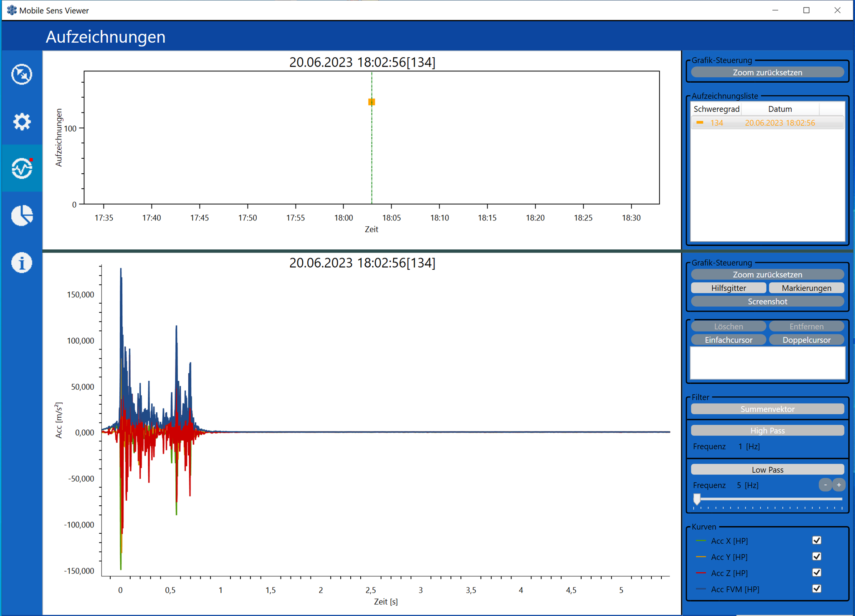Click the orange recording marker in timeline
Viewport: 855px width, 616px height.
click(372, 102)
